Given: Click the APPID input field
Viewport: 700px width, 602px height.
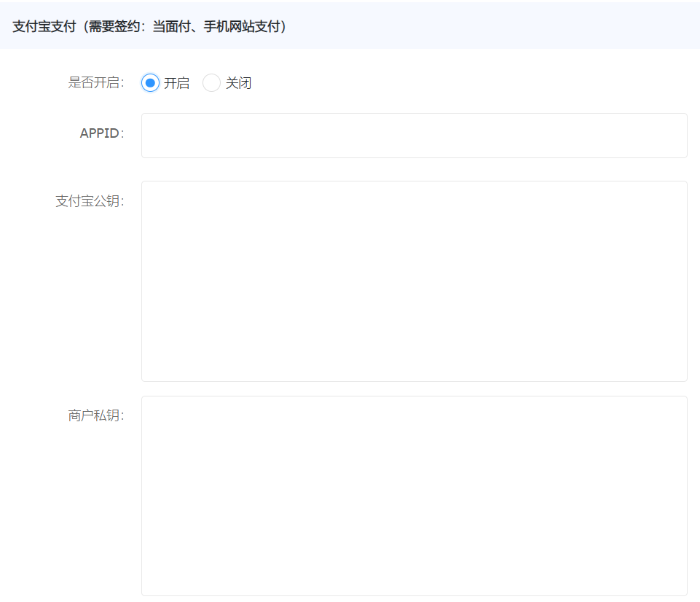Looking at the screenshot, I should click(x=414, y=136).
